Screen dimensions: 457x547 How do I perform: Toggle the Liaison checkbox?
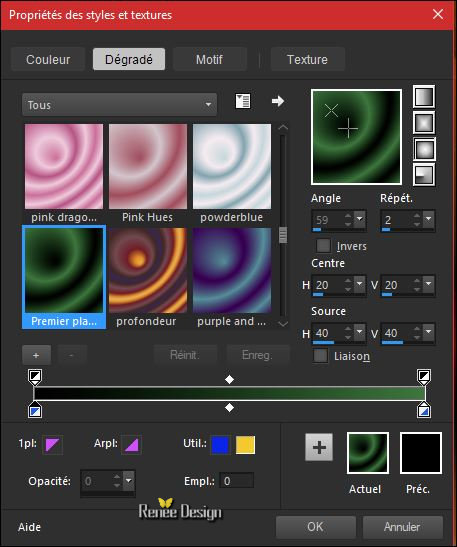pos(320,356)
